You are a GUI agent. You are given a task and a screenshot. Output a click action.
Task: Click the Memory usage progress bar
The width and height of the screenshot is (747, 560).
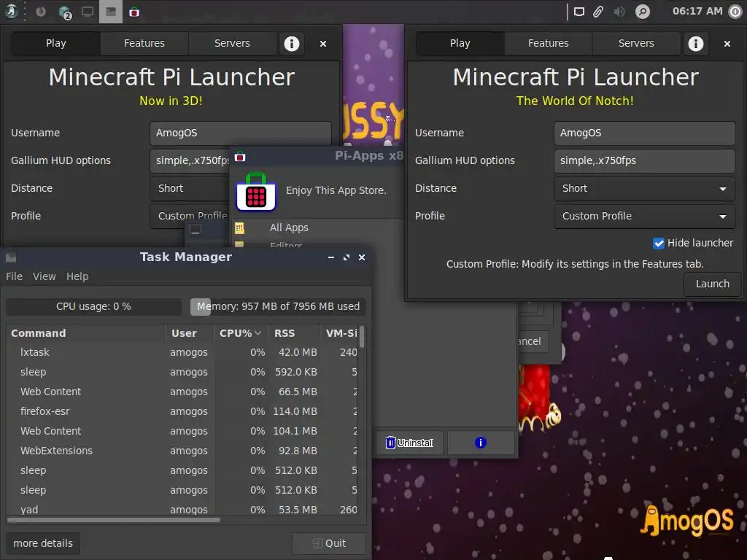point(278,307)
